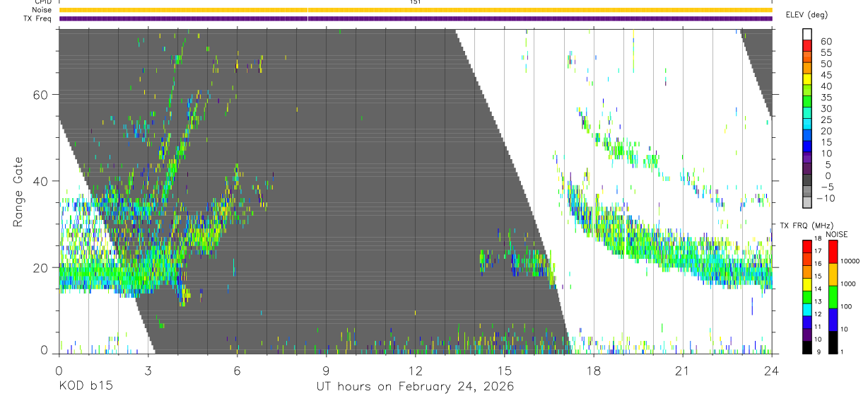Click Range Gate axis tick label '60'
This screenshot has height=401, width=868.
tap(41, 95)
